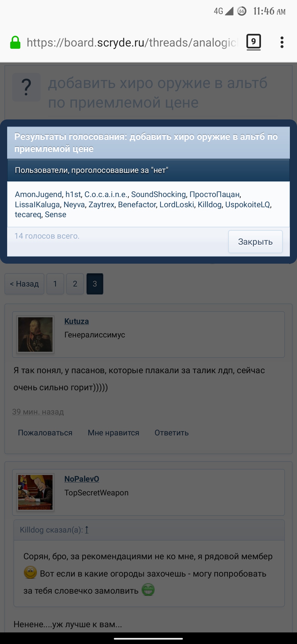Open ПростоПацан voter profile
The image size is (297, 644).
pos(215,194)
